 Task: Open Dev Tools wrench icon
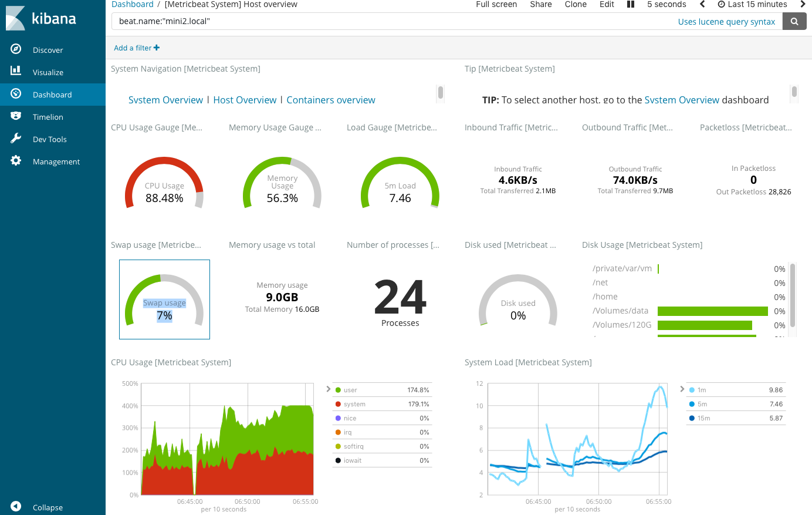(x=16, y=139)
